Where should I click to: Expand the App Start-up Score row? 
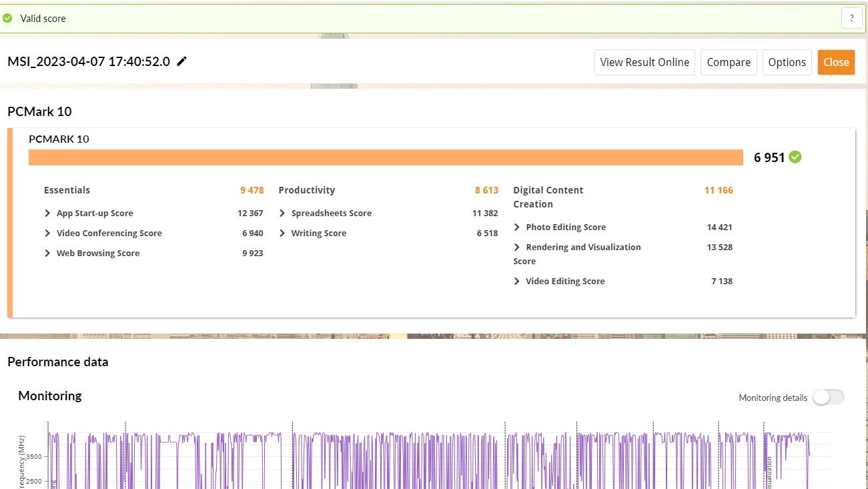48,213
